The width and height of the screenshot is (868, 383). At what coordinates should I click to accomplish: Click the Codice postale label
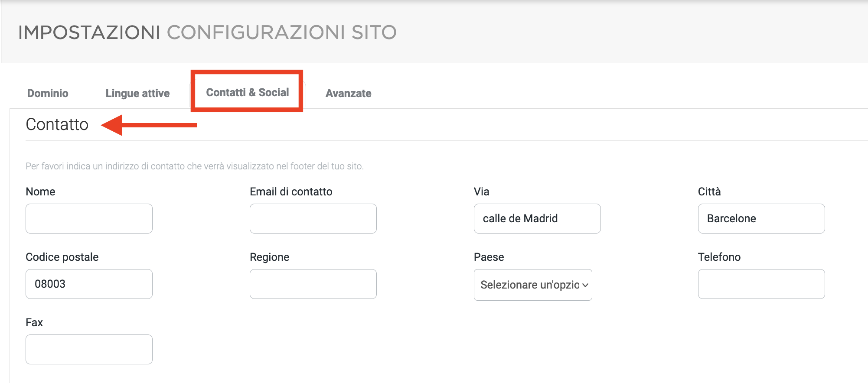click(62, 257)
